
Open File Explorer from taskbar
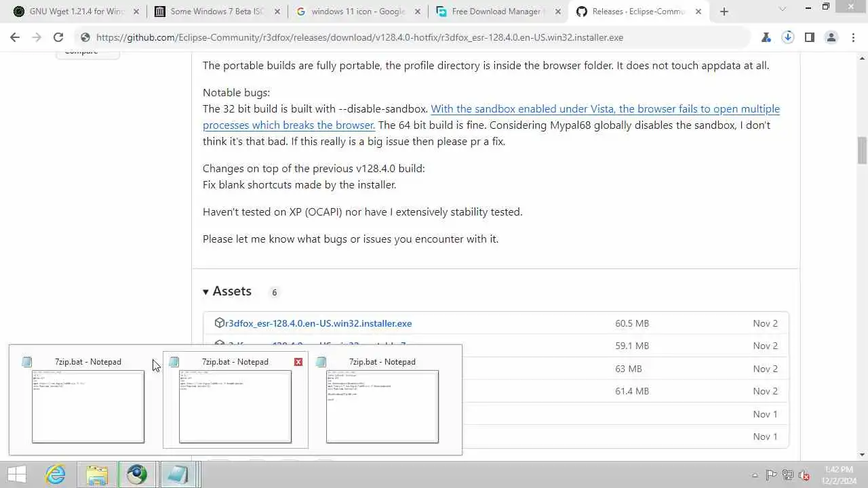[x=97, y=474]
